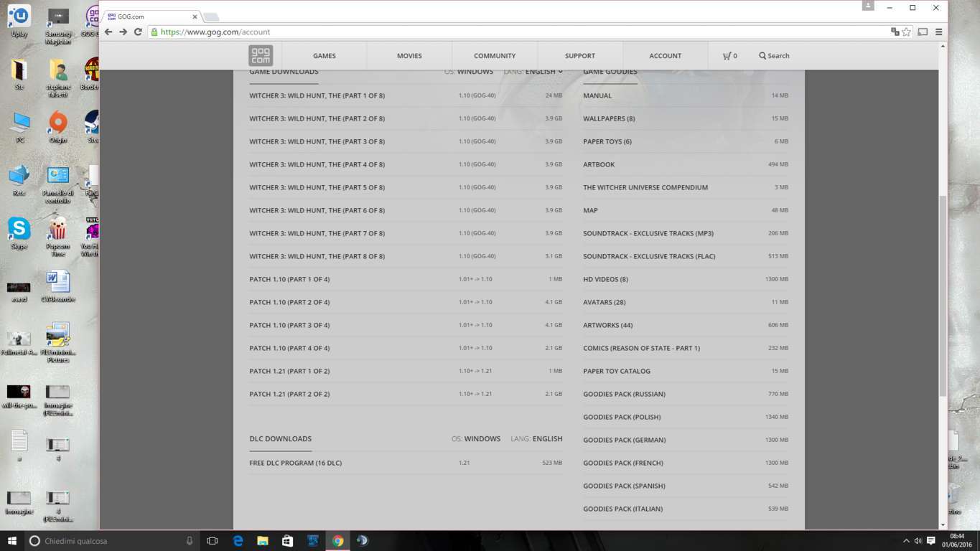The height and width of the screenshot is (551, 980).
Task: Show hidden system tray icons
Action: [906, 541]
